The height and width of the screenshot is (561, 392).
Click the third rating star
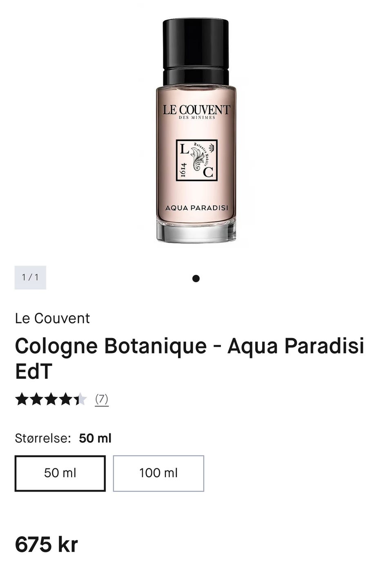pyautogui.click(x=51, y=399)
